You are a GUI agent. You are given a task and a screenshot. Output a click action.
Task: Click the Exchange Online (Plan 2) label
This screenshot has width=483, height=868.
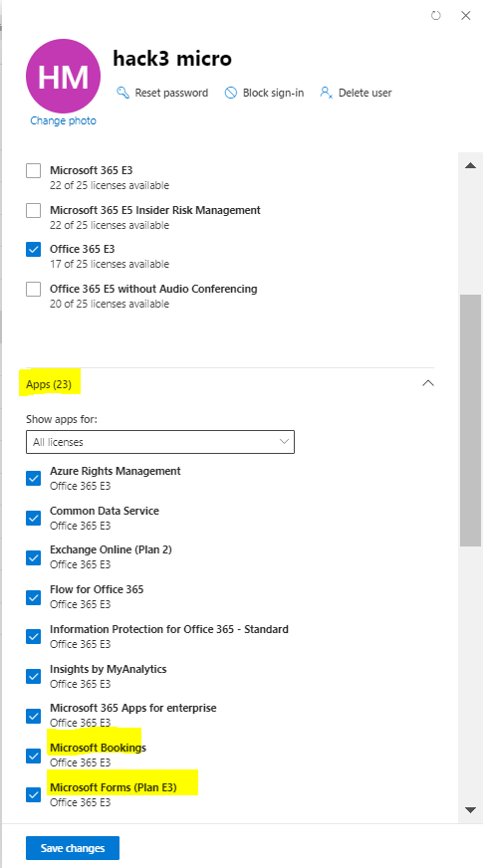pos(111,549)
